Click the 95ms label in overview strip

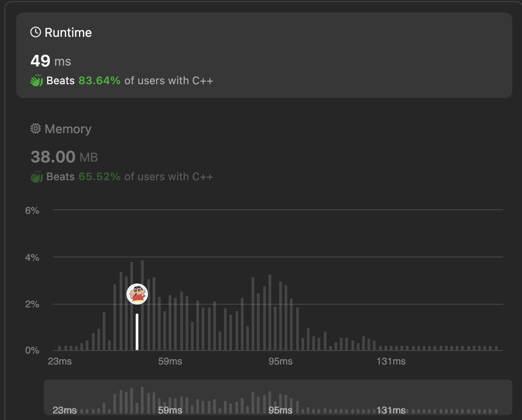pyautogui.click(x=280, y=410)
